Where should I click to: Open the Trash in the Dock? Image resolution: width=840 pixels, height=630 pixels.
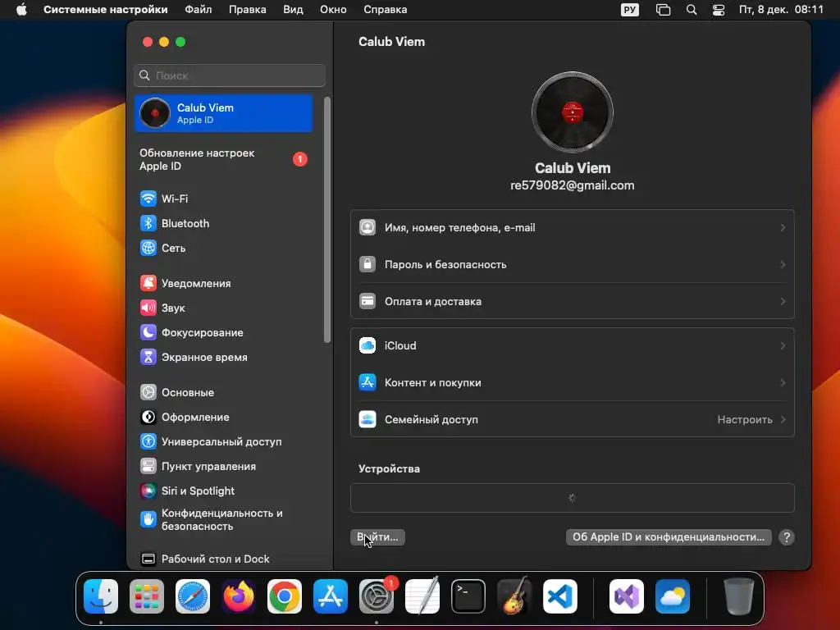(x=739, y=596)
